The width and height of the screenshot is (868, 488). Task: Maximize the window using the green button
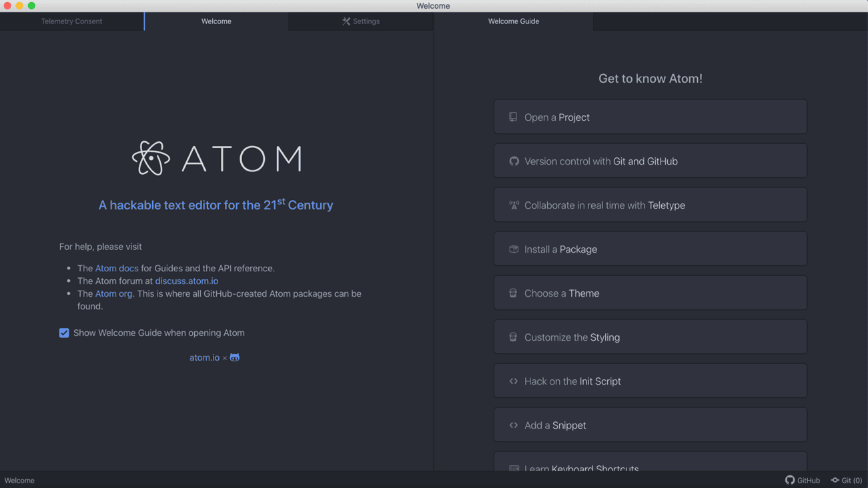click(31, 6)
